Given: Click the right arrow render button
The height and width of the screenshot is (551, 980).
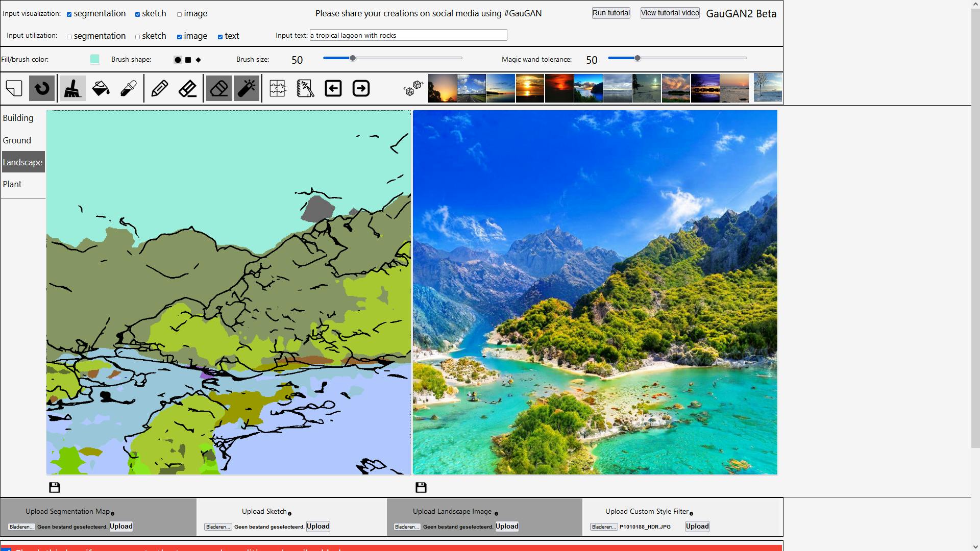Looking at the screenshot, I should pyautogui.click(x=361, y=88).
